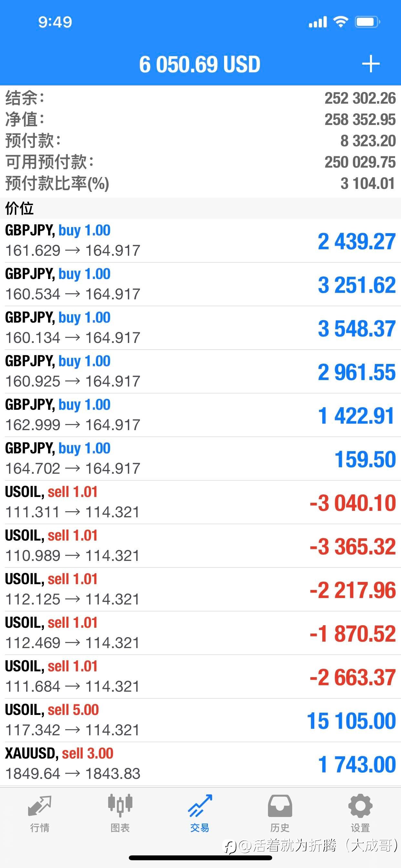Viewport: 401px width, 868px height.
Task: Tap the cellular signal strength icon
Action: click(x=318, y=22)
